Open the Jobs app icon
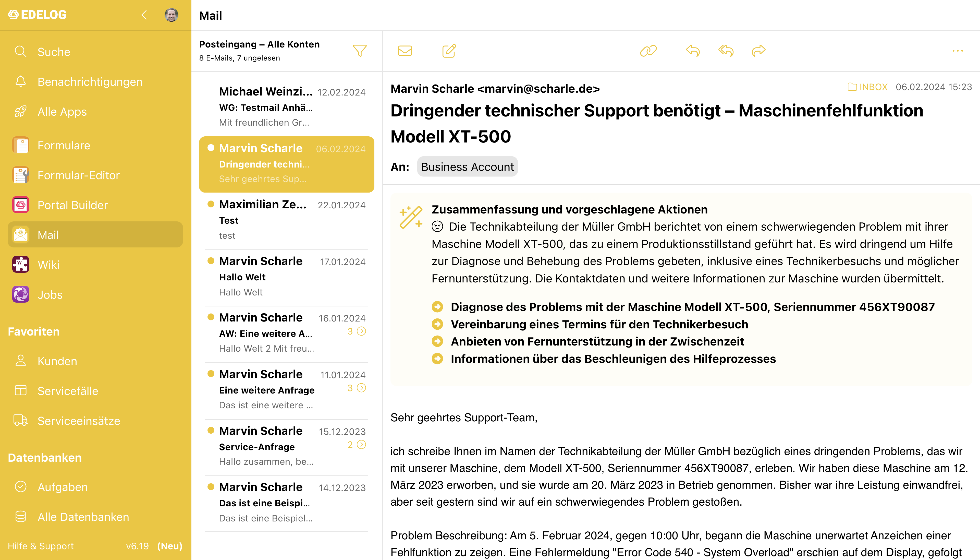The image size is (980, 560). click(x=21, y=295)
